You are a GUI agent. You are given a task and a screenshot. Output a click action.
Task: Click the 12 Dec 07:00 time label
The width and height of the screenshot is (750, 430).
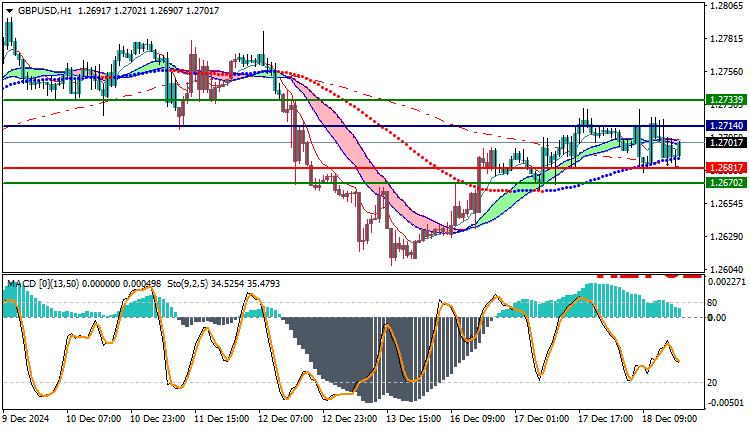click(x=286, y=419)
